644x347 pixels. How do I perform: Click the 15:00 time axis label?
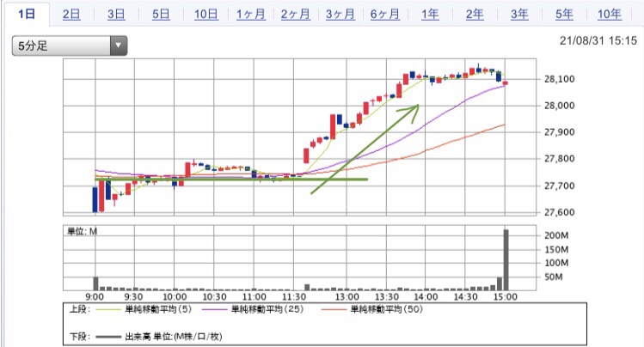pos(506,297)
